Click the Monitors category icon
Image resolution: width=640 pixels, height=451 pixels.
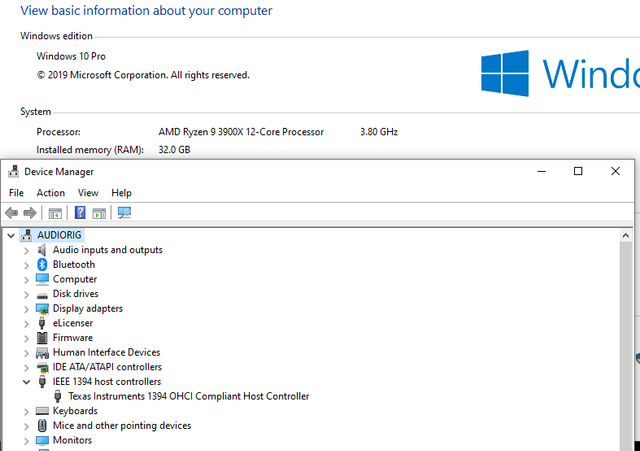click(x=42, y=440)
